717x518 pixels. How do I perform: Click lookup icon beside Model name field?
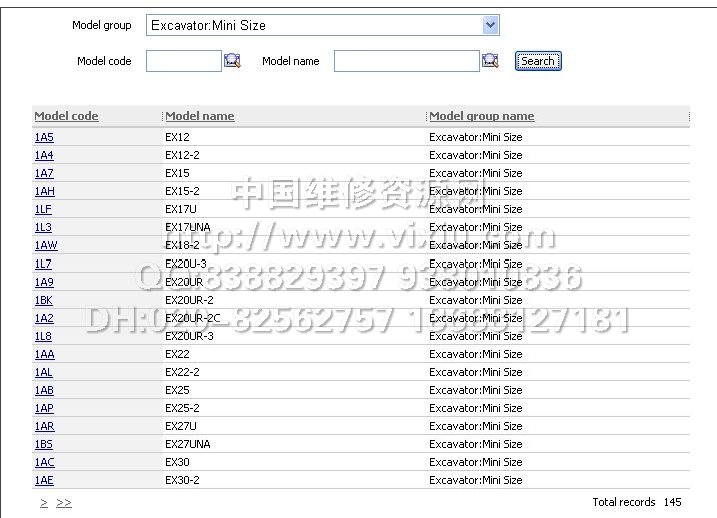(x=490, y=61)
